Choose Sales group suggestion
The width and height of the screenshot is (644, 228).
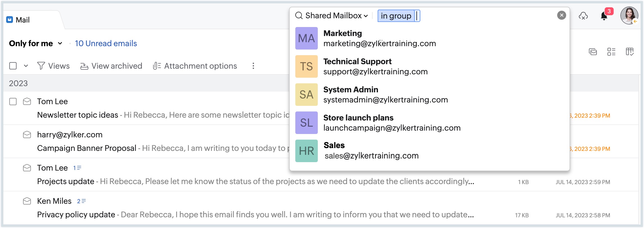point(429,151)
